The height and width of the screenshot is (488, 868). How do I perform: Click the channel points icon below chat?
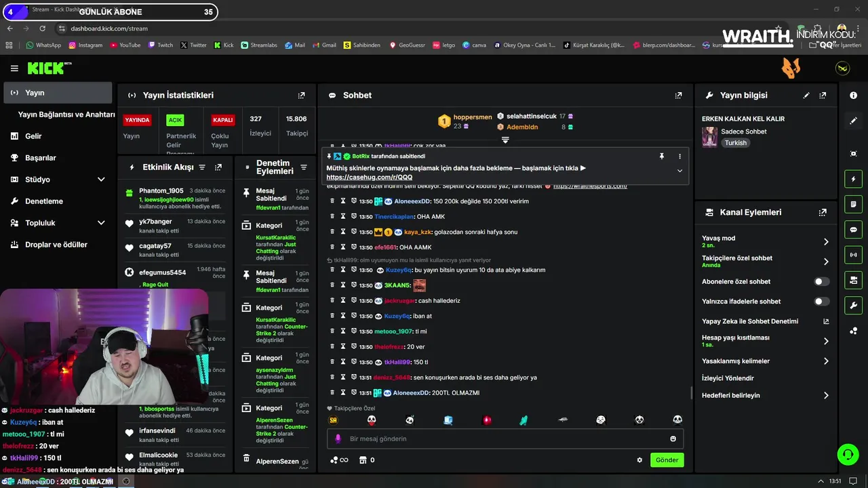tap(338, 460)
